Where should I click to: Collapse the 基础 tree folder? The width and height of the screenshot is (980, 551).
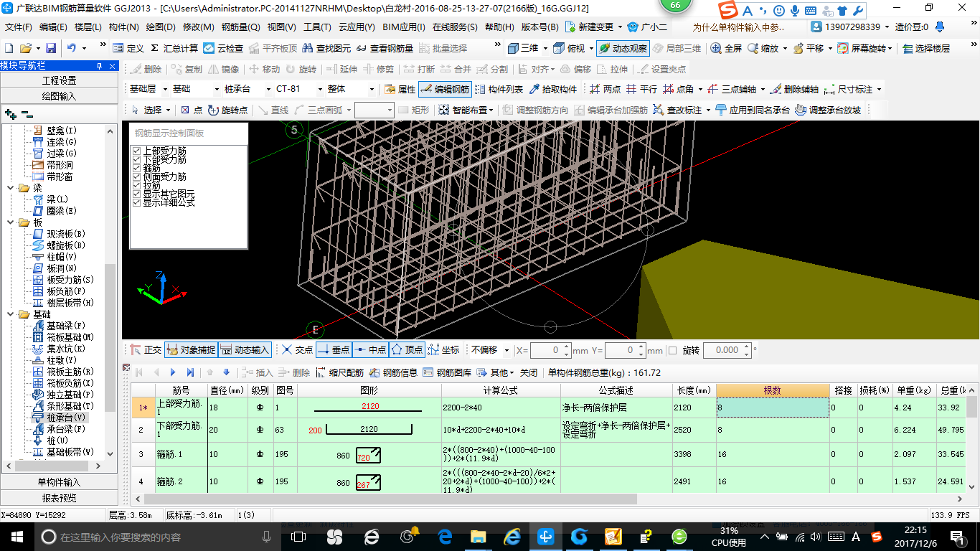click(x=11, y=314)
